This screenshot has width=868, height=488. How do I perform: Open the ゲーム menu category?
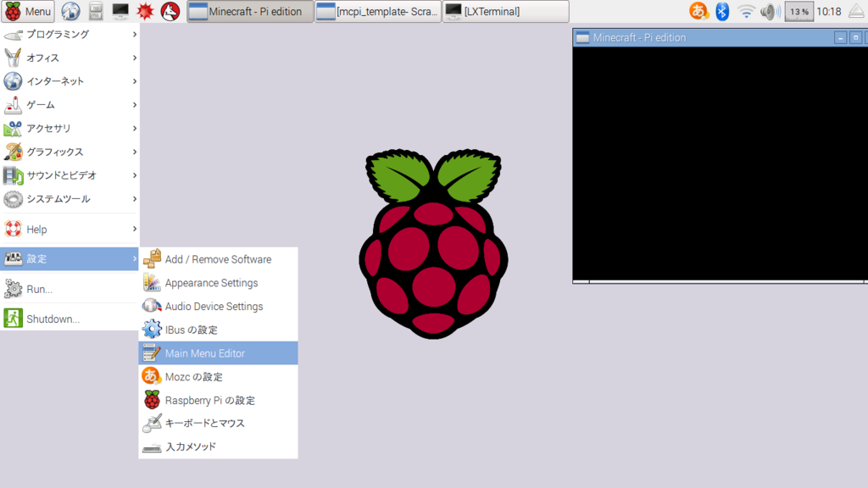click(70, 104)
